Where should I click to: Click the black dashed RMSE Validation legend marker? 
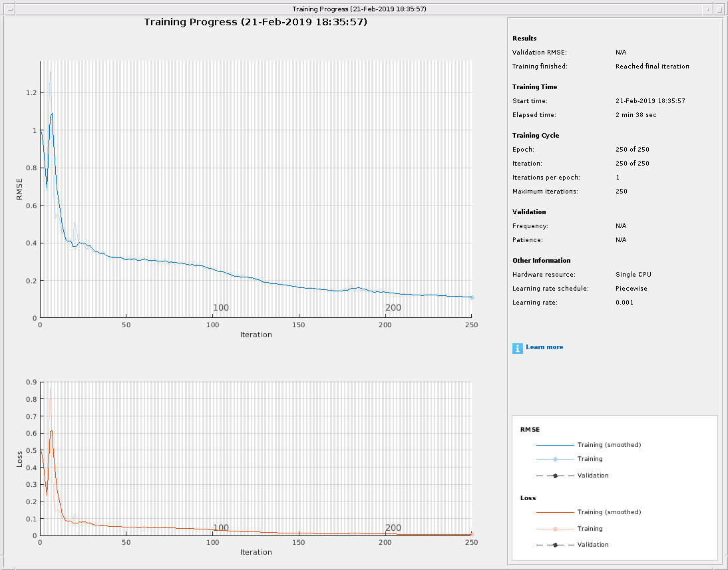(x=555, y=476)
